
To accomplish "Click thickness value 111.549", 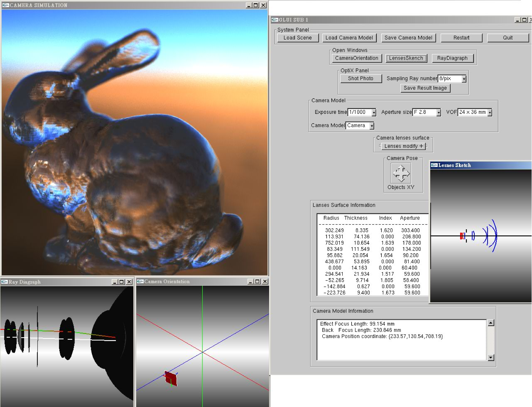I will tap(360, 249).
